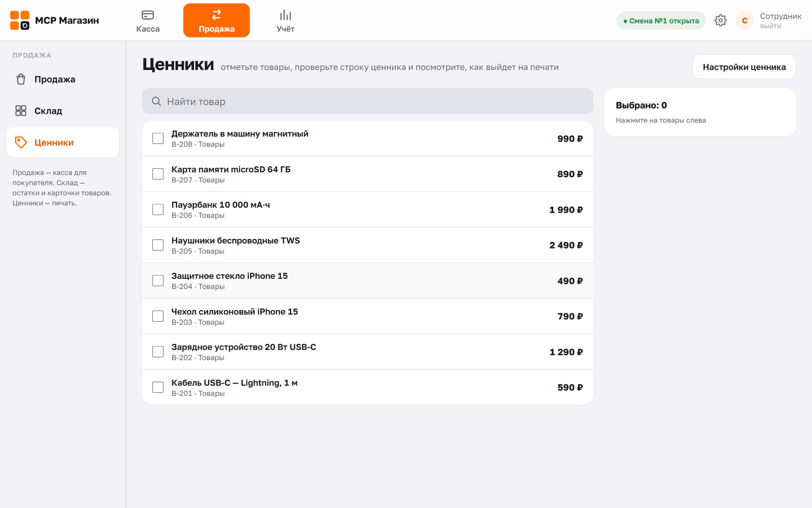Image resolution: width=812 pixels, height=508 pixels.
Task: Select the Кабель USB-C — Lightning checkbox
Action: [x=158, y=387]
